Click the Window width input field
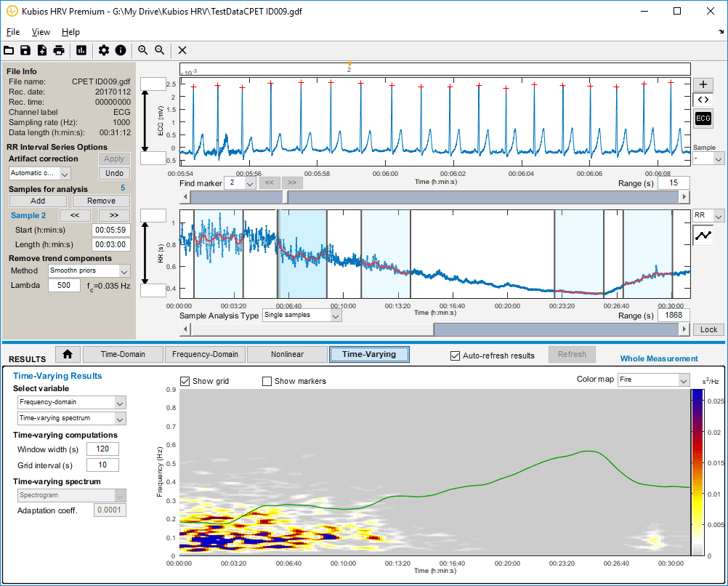 click(x=102, y=449)
